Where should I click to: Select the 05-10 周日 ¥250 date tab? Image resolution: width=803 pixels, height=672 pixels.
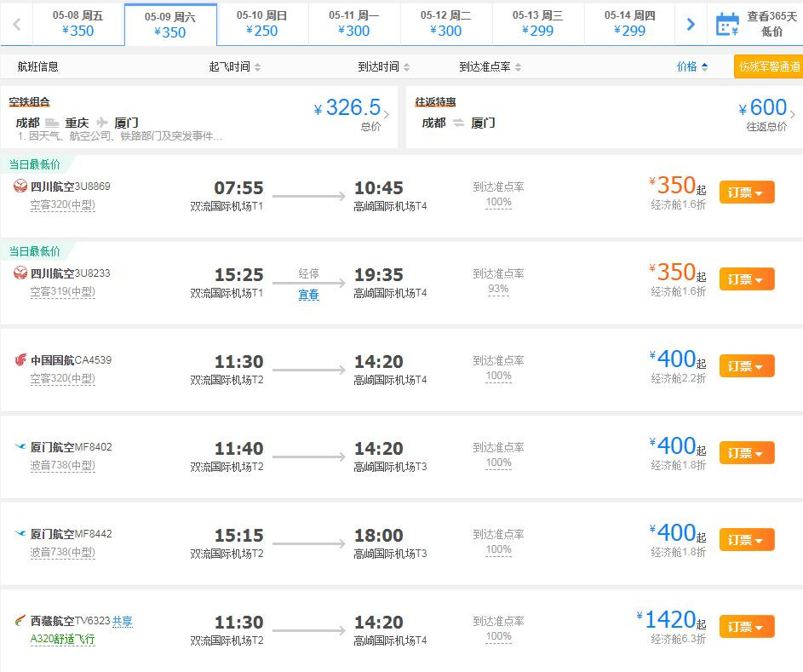pyautogui.click(x=262, y=24)
